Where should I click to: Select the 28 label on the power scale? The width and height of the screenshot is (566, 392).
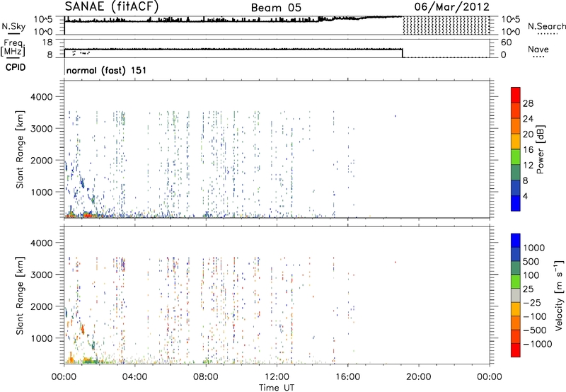click(528, 103)
